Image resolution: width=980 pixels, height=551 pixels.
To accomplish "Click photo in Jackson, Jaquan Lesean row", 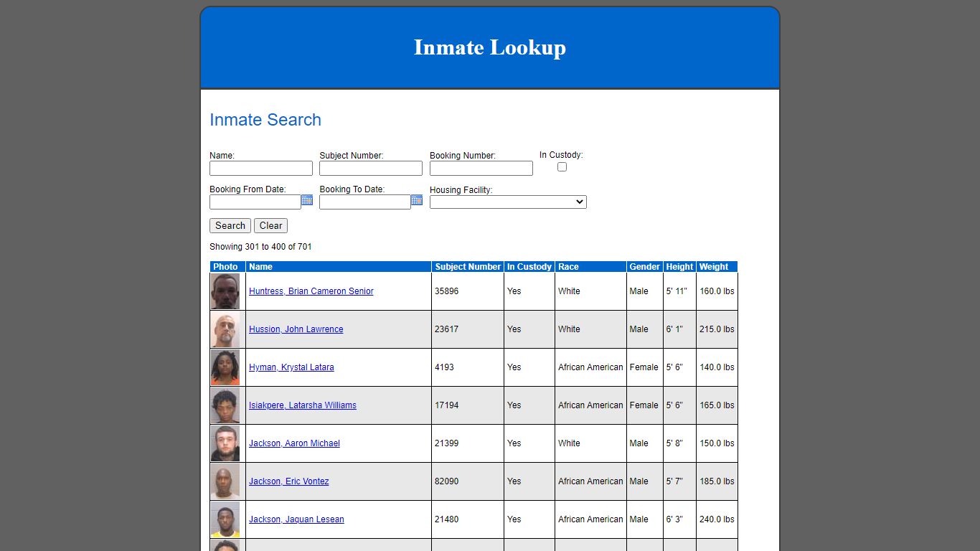I will coord(225,519).
